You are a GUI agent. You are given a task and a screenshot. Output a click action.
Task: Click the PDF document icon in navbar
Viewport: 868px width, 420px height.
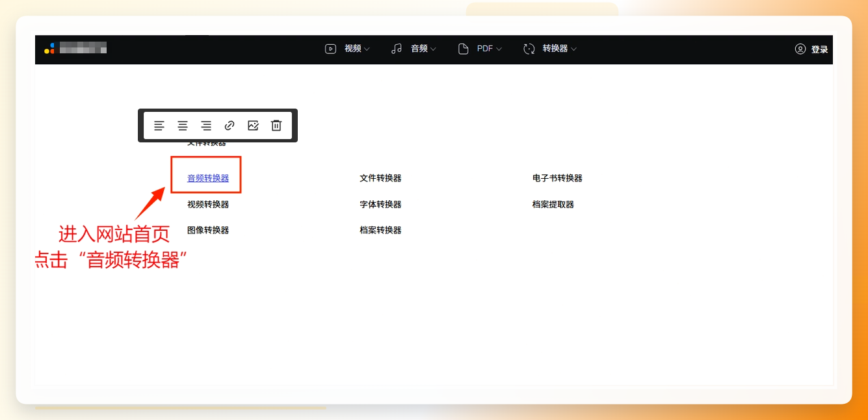tap(463, 49)
